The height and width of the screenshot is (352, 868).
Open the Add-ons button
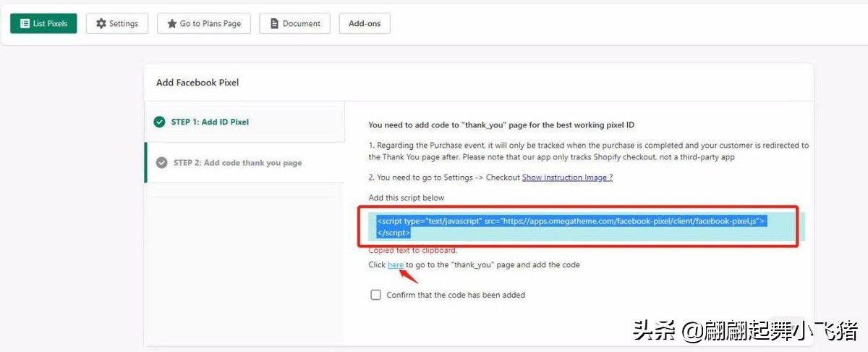point(365,23)
